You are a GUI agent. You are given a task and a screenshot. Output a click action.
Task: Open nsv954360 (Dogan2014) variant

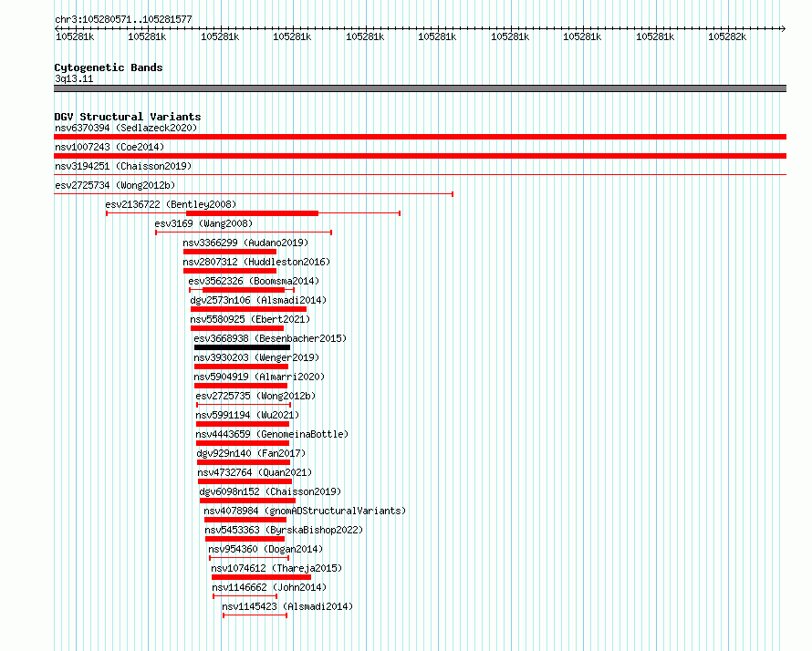pyautogui.click(x=265, y=549)
